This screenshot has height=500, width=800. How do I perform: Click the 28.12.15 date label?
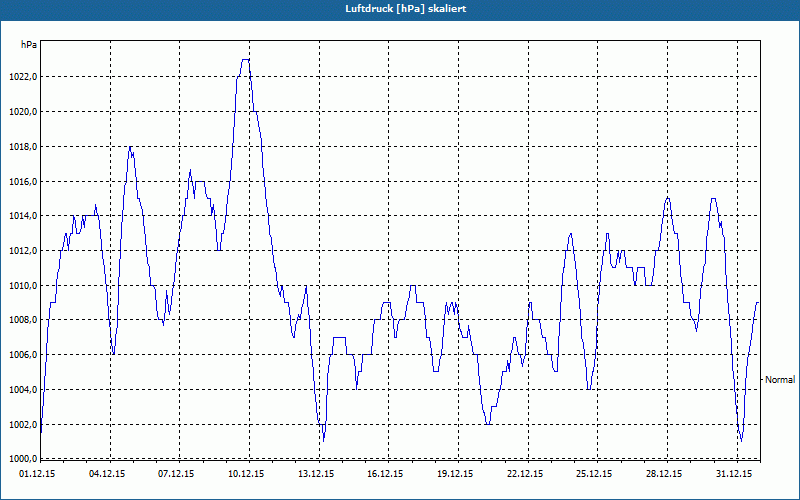(665, 474)
